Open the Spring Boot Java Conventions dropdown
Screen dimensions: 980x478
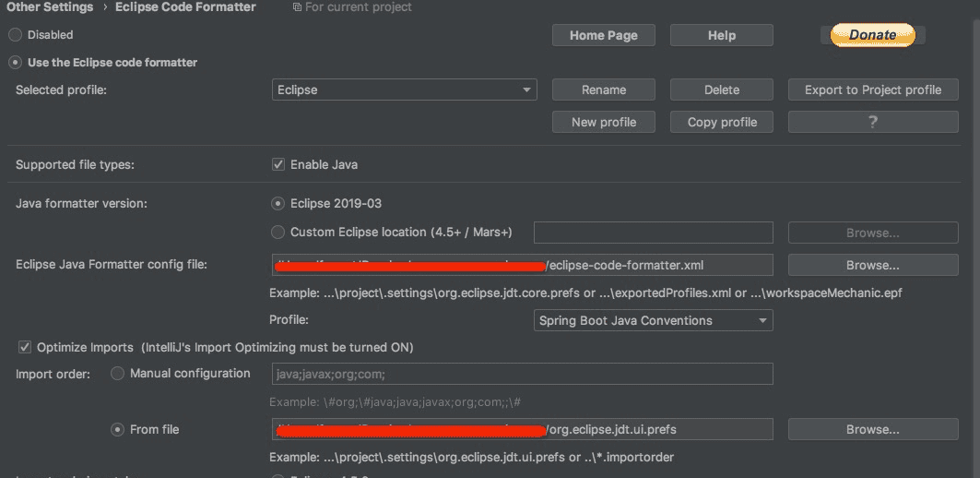coord(653,320)
